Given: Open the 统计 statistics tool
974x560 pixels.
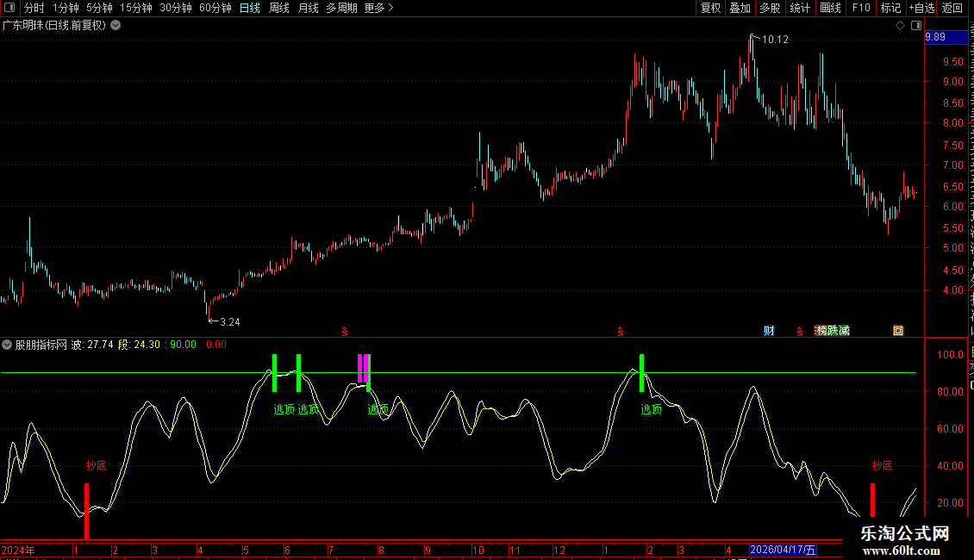Looking at the screenshot, I should click(799, 8).
